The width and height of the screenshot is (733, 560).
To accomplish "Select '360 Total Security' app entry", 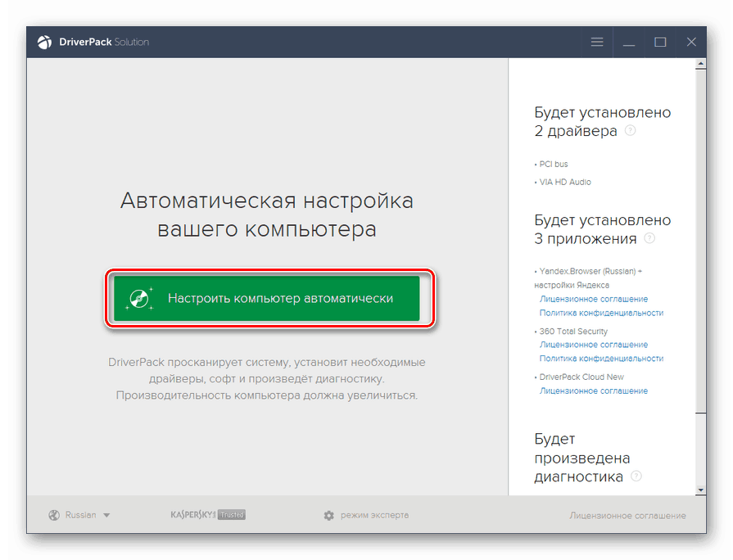I will click(573, 332).
